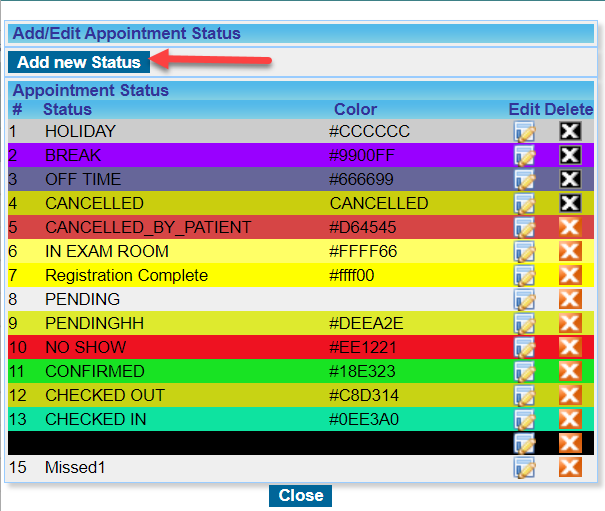
Task: Edit the OFF TIME status
Action: [x=524, y=179]
